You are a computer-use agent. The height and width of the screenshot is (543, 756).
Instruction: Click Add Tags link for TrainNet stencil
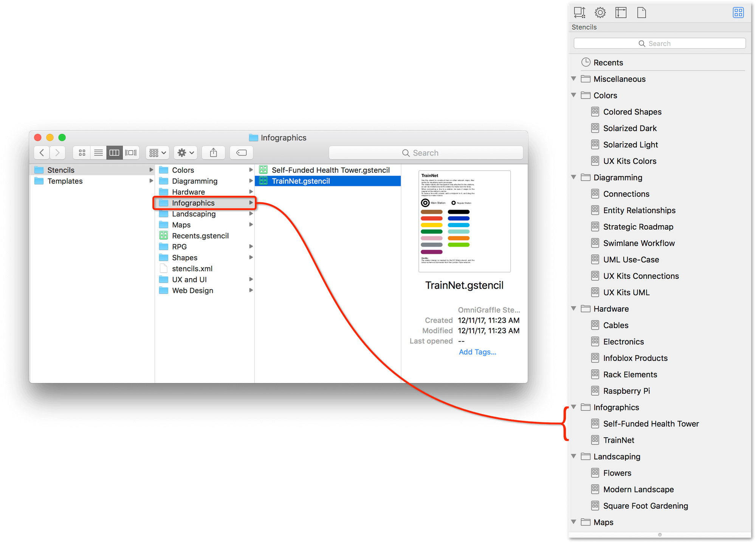click(477, 368)
